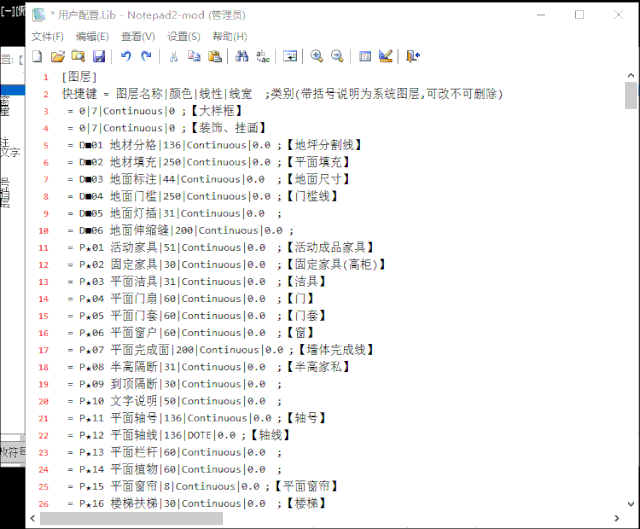Click the text 平面门扇 on line 14
The image size is (640, 529).
coord(134,299)
